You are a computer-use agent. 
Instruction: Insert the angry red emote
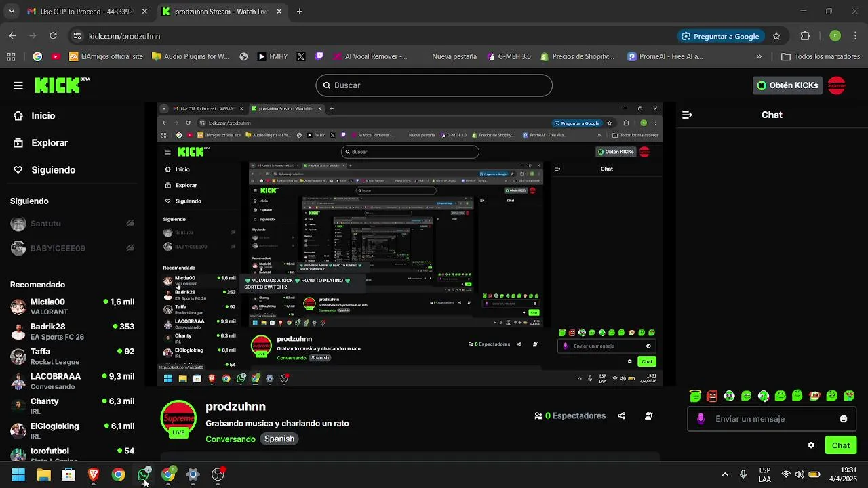[712, 396]
